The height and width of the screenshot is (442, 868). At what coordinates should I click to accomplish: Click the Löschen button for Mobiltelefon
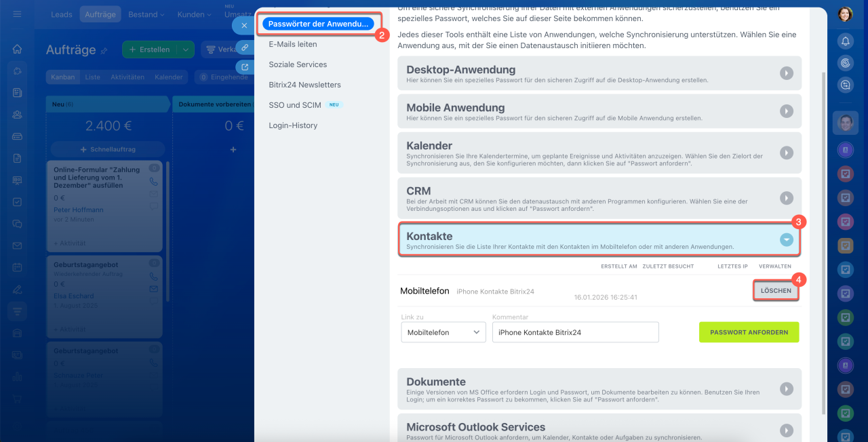tap(776, 290)
